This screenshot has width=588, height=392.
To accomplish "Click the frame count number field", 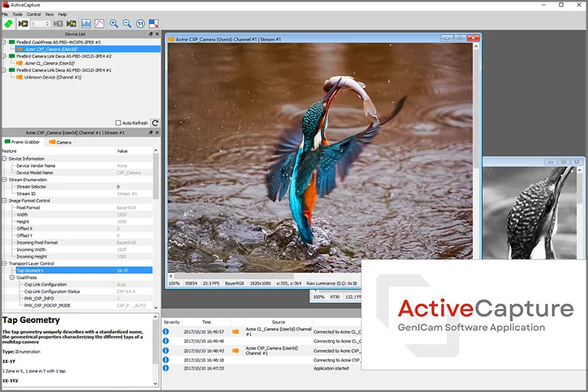I will click(38, 24).
